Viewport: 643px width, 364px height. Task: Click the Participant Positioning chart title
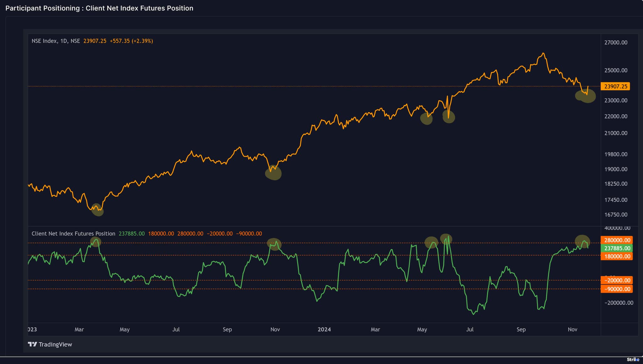pyautogui.click(x=99, y=8)
